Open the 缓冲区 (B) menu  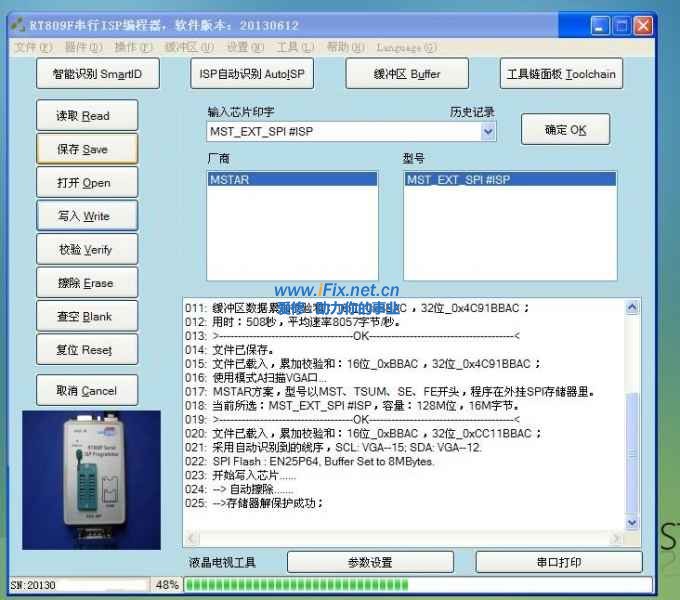pyautogui.click(x=189, y=47)
